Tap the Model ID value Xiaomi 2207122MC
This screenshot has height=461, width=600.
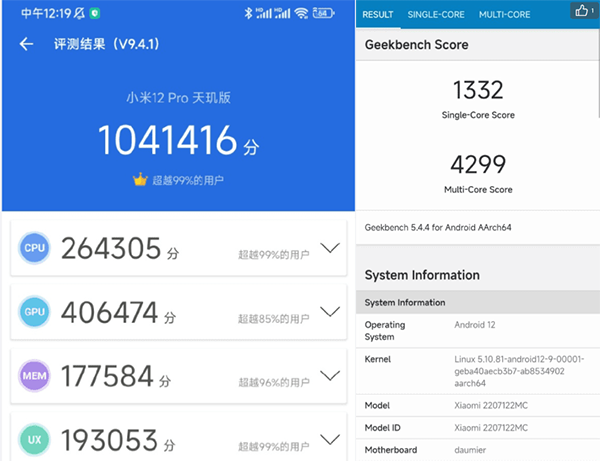click(491, 428)
